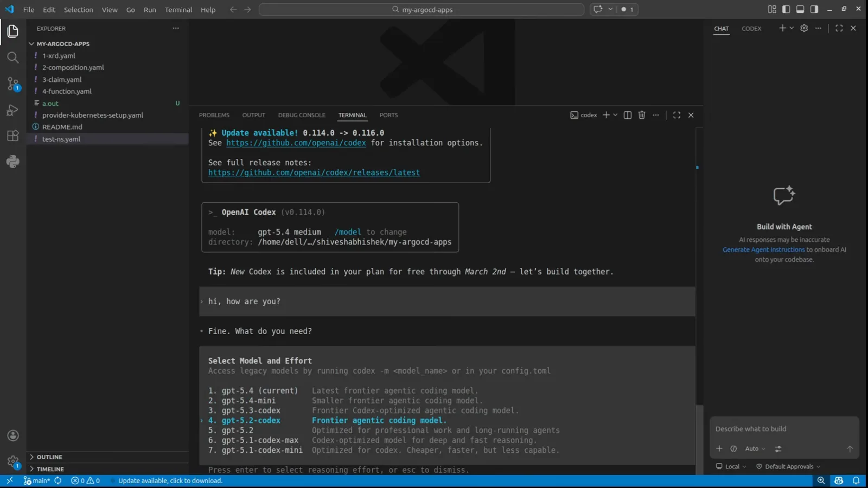Switch to the CODEX tab
This screenshot has height=488, width=868.
click(x=751, y=28)
